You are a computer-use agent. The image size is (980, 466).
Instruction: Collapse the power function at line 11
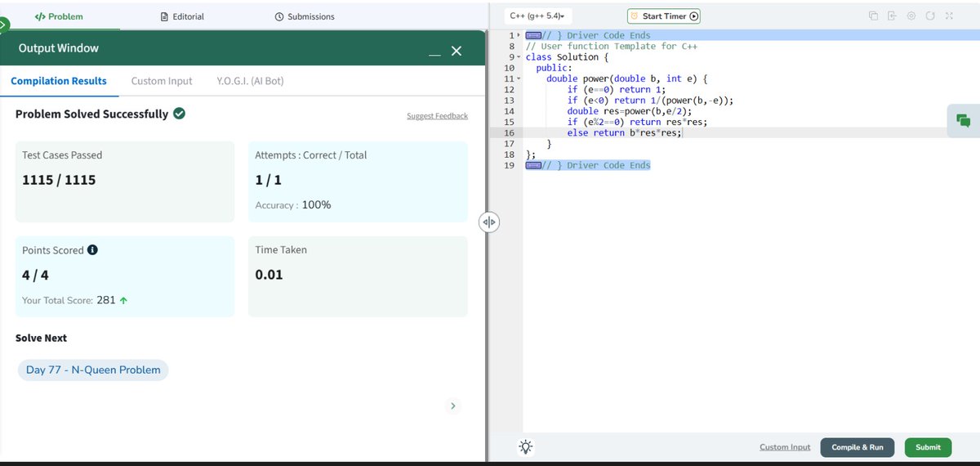[x=517, y=78]
